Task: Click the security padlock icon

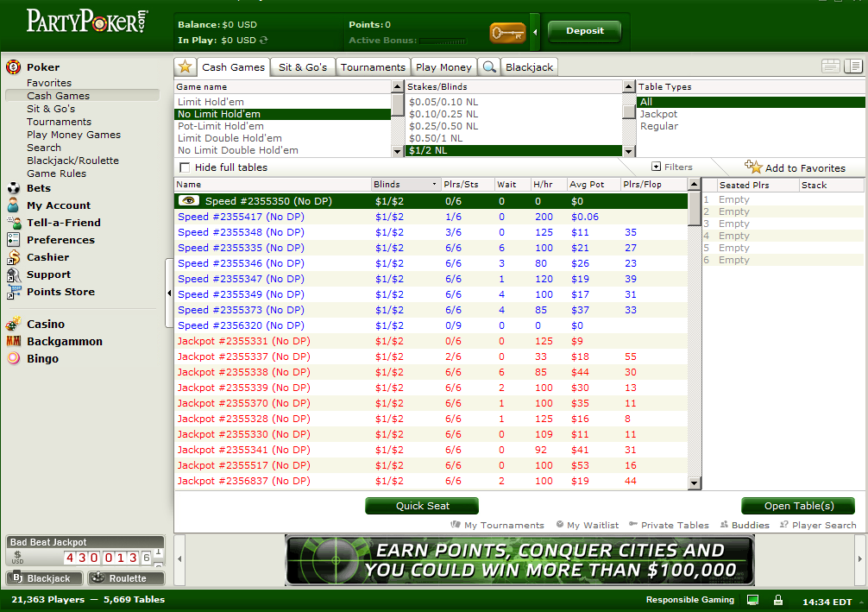Action: point(777,600)
